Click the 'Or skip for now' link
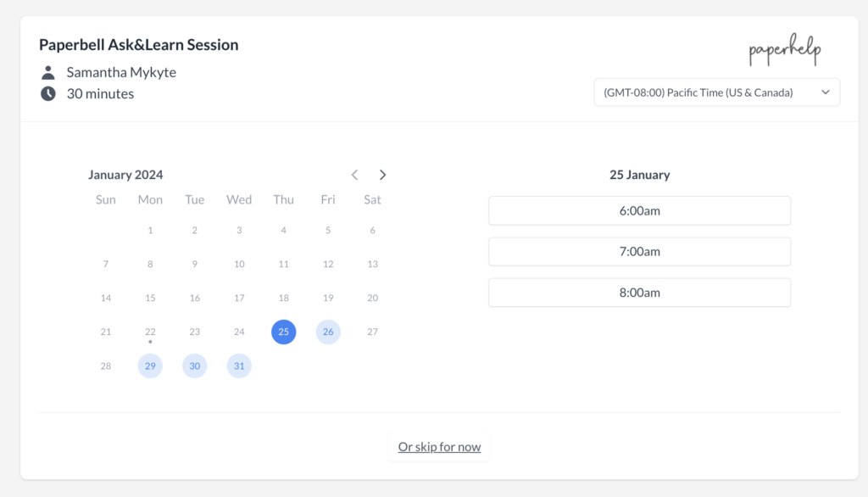868x497 pixels. point(439,447)
